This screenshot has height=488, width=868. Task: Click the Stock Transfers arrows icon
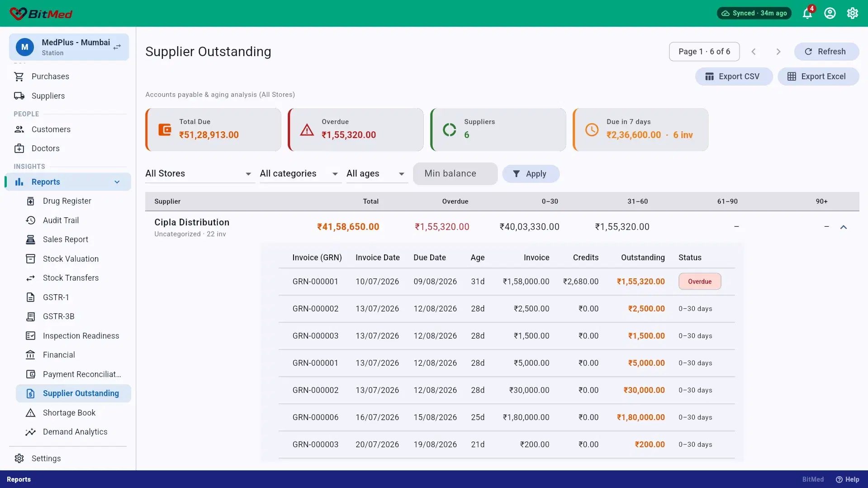click(x=30, y=278)
